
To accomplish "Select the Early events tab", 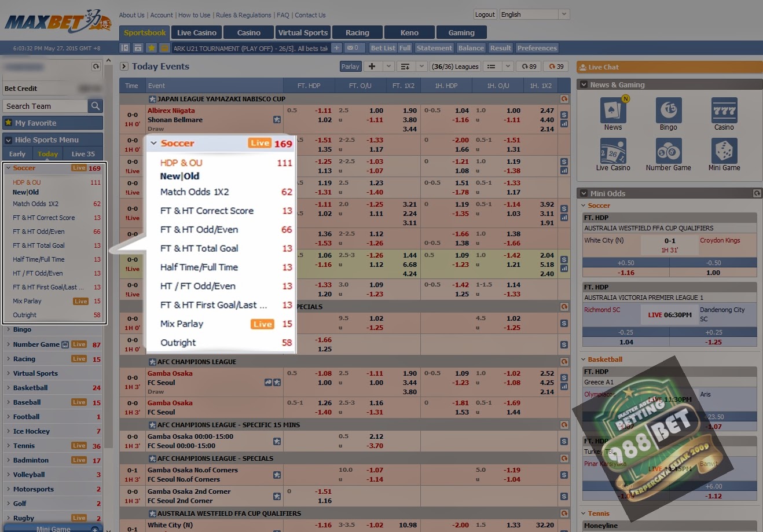I will coord(17,154).
